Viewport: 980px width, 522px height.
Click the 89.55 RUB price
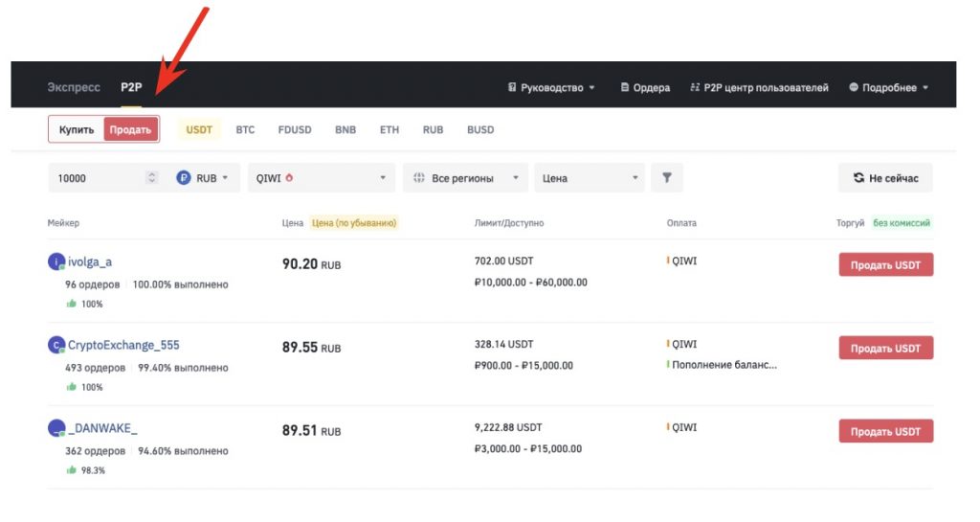point(311,348)
